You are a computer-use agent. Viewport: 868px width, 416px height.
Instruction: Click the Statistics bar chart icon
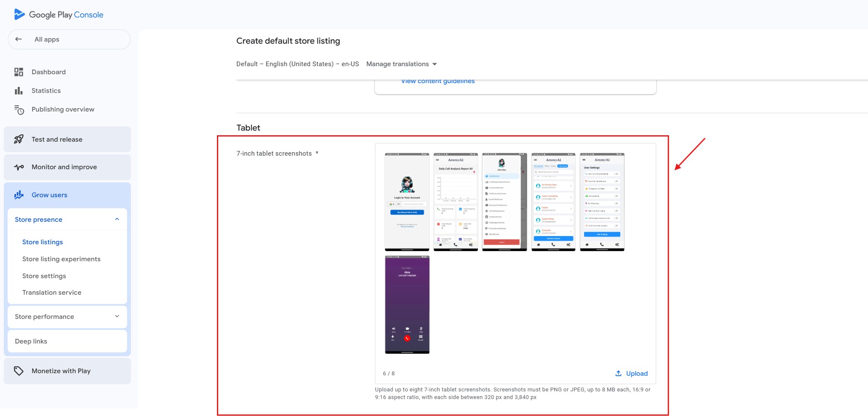[19, 91]
